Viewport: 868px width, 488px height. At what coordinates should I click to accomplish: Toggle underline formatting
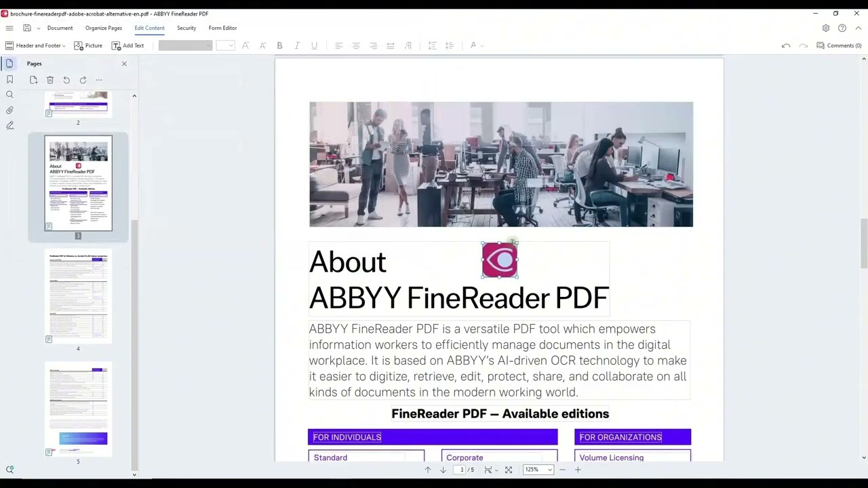pos(314,45)
